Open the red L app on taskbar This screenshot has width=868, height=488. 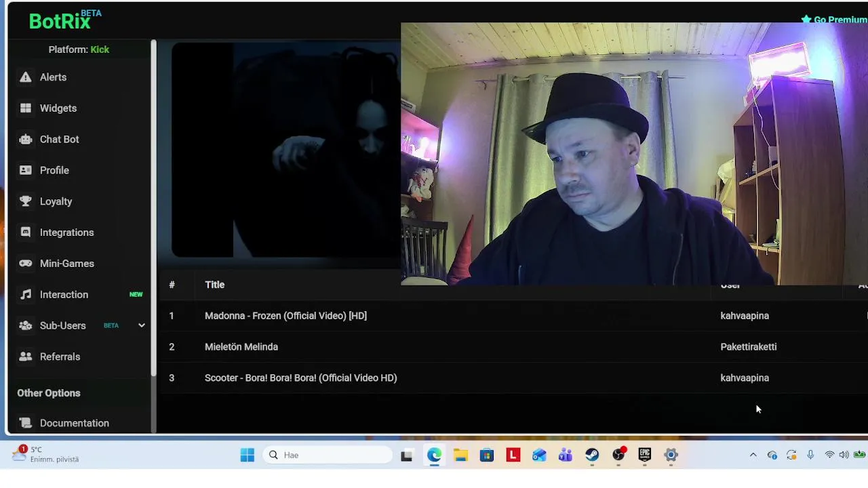click(x=513, y=455)
